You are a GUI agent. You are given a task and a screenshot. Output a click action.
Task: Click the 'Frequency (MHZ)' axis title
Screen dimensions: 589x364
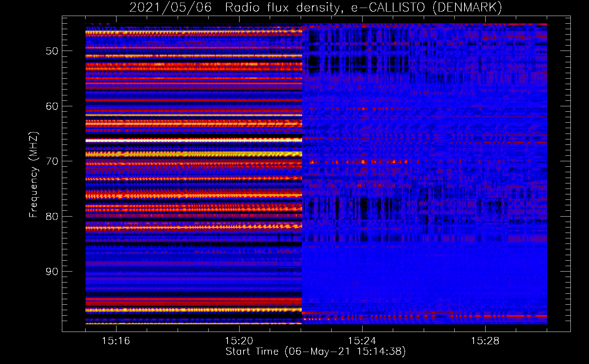[x=33, y=175]
